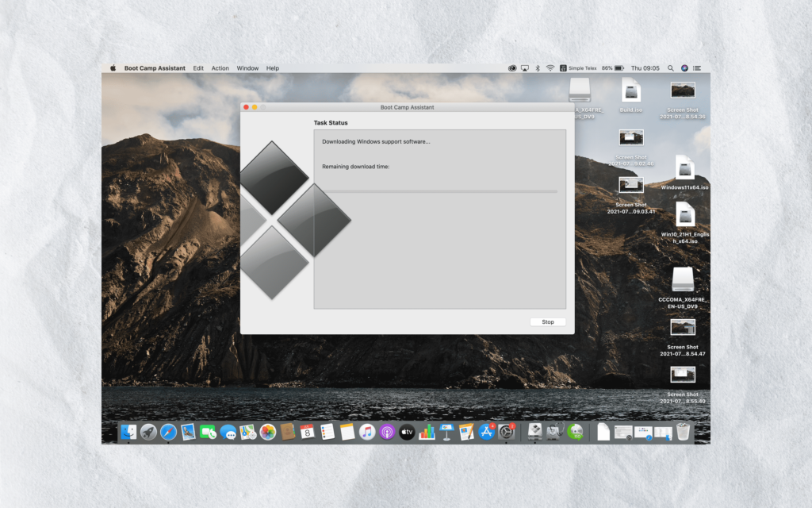Open Notification Center list icon

pos(697,68)
